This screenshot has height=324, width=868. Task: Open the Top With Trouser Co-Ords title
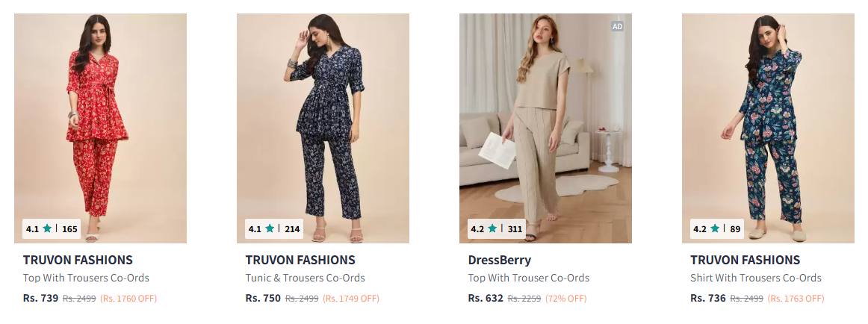(530, 278)
